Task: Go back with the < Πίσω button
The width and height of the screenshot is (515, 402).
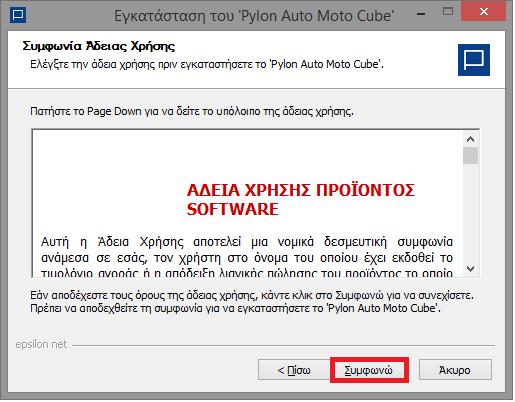Action: tap(294, 370)
